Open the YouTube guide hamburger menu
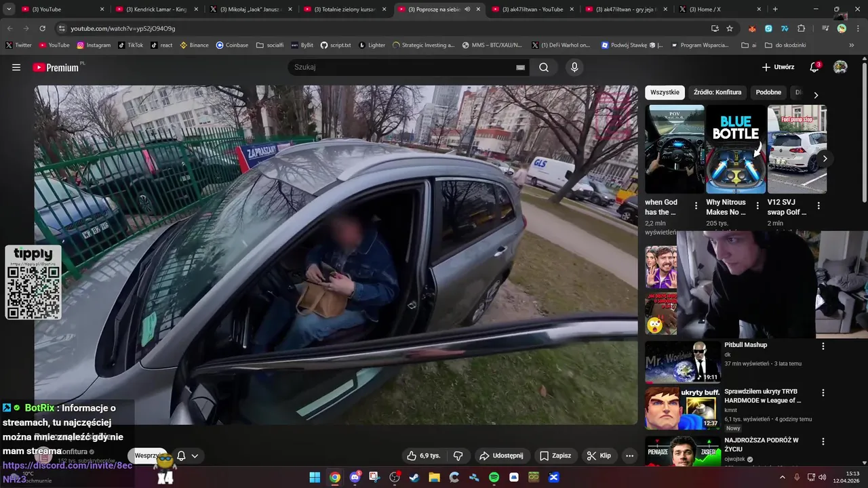The width and height of the screenshot is (868, 488). pos(16,67)
